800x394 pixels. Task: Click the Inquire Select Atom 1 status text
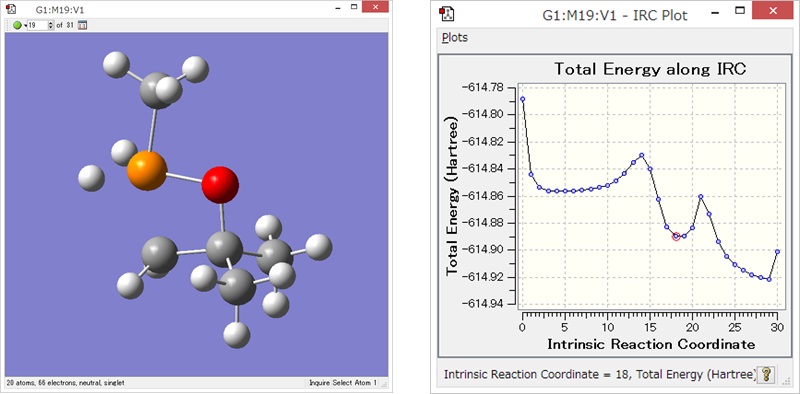[x=343, y=383]
